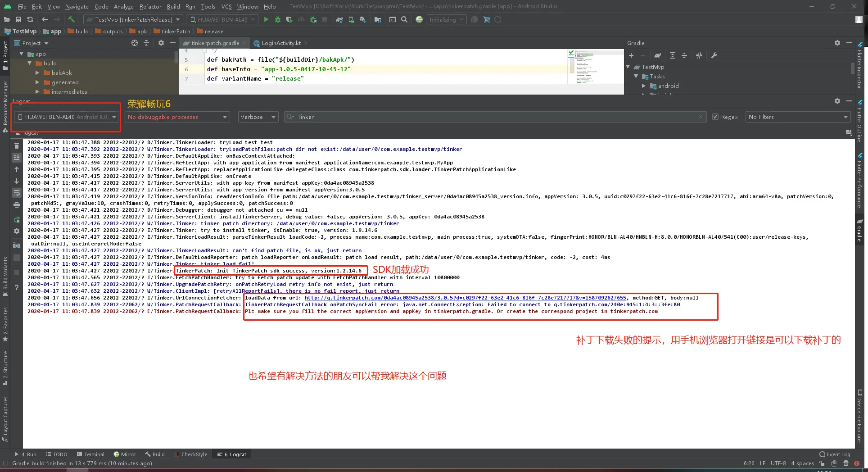Open the Refactor menu
This screenshot has height=472, width=868.
point(150,6)
